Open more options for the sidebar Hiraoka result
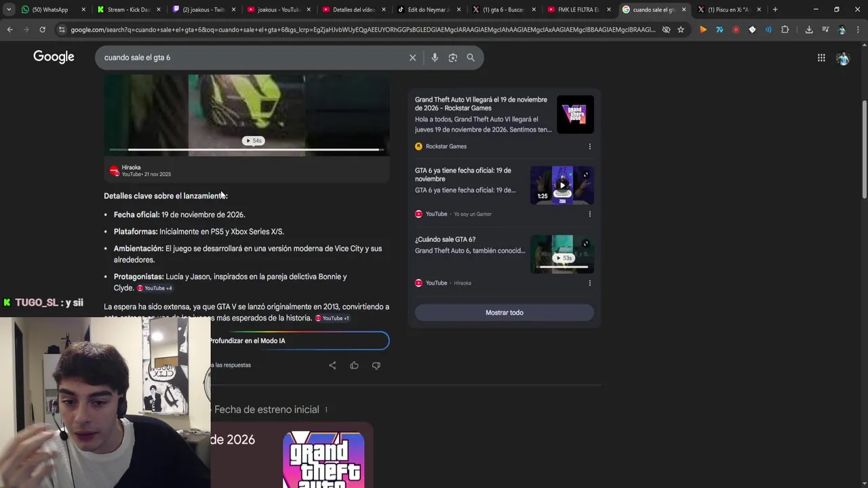The image size is (868, 488). click(x=589, y=283)
